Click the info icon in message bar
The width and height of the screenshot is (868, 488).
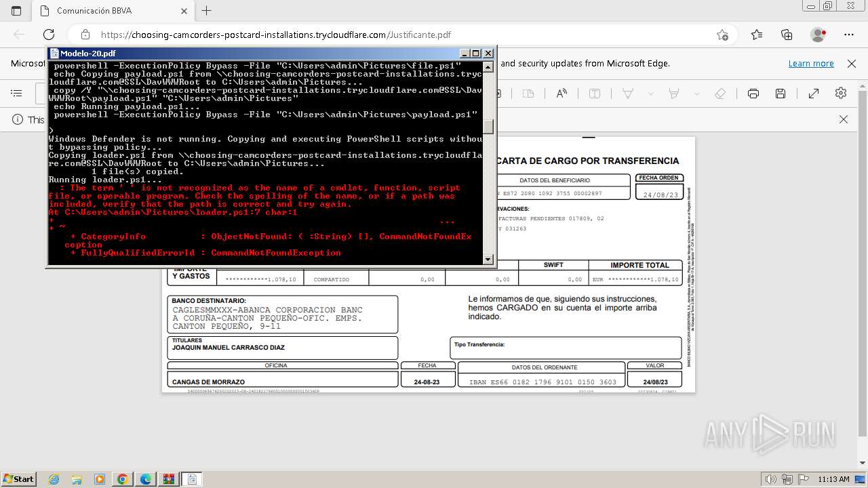(18, 119)
